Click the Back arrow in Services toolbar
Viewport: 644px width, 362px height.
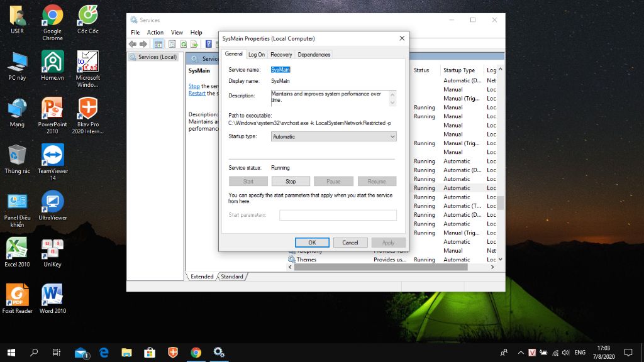pos(132,44)
